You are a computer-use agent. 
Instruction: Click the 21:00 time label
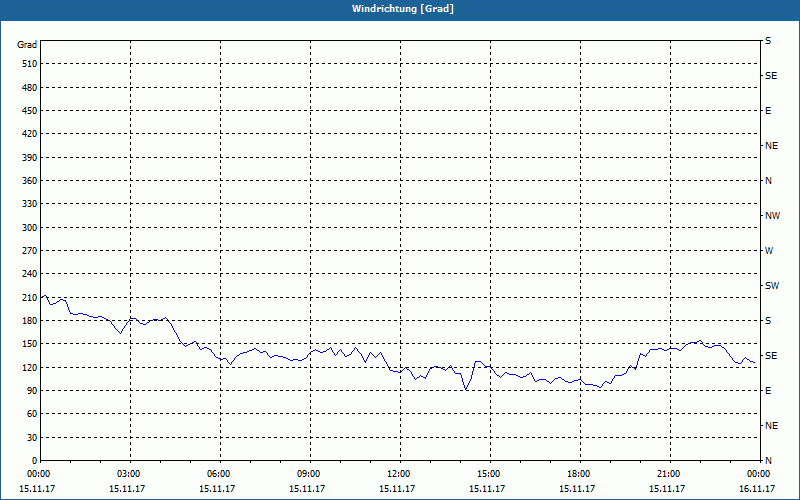coord(670,473)
